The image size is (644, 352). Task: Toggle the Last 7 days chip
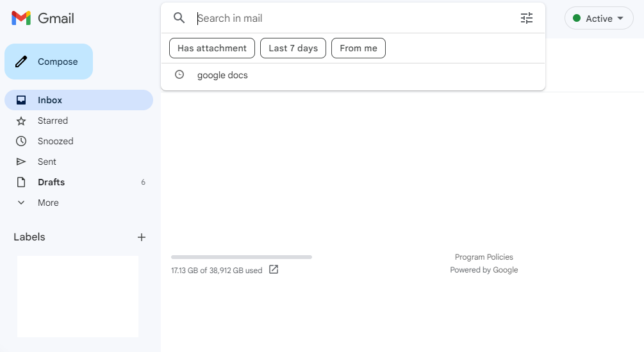pyautogui.click(x=293, y=48)
